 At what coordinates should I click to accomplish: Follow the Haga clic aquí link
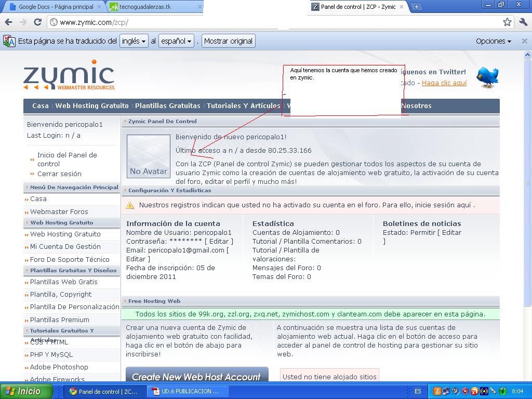[444, 83]
